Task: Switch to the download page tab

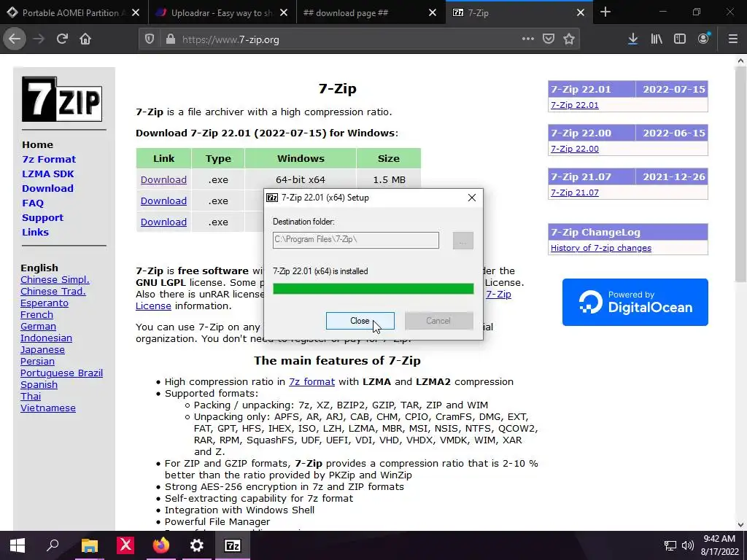Action: 370,13
